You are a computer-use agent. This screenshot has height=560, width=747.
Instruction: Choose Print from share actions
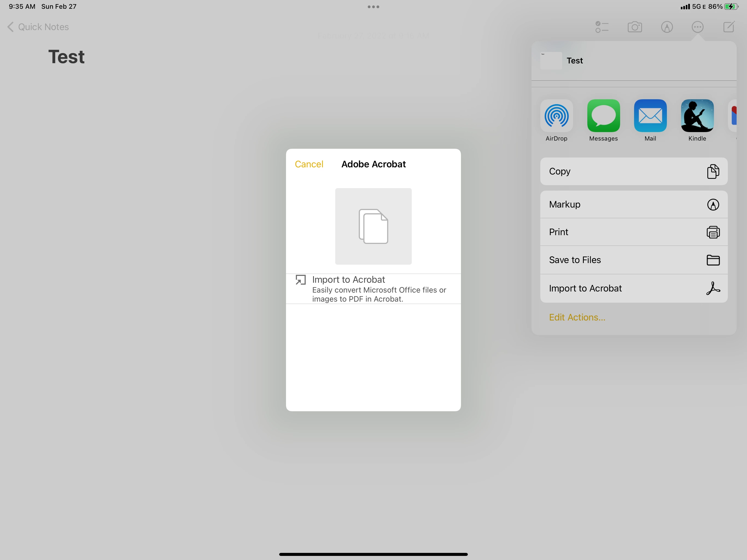tap(634, 232)
